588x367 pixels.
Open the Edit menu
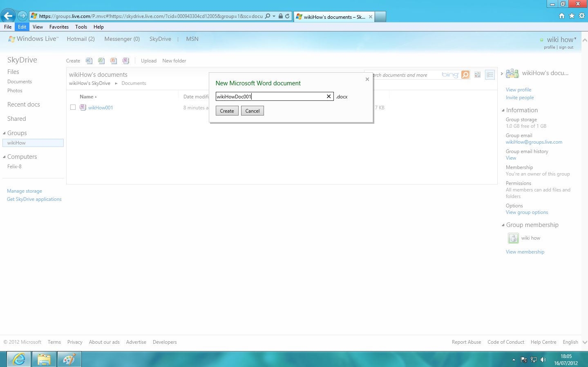pyautogui.click(x=22, y=27)
